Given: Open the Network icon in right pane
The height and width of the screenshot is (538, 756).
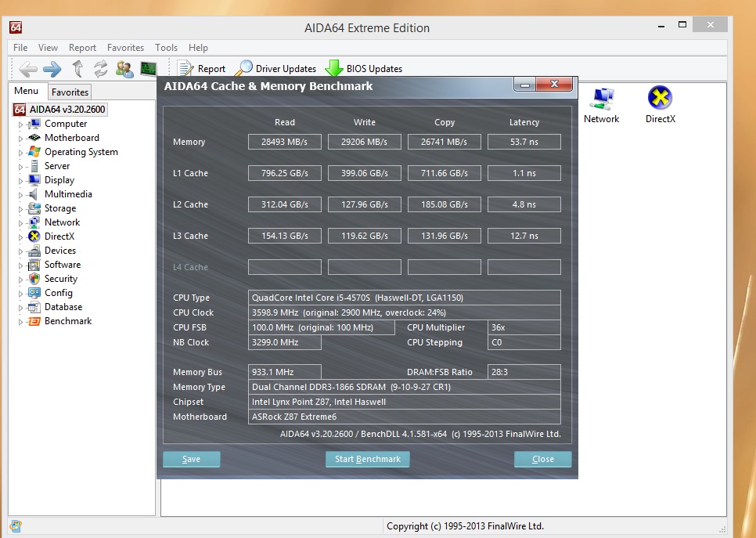Looking at the screenshot, I should [601, 107].
